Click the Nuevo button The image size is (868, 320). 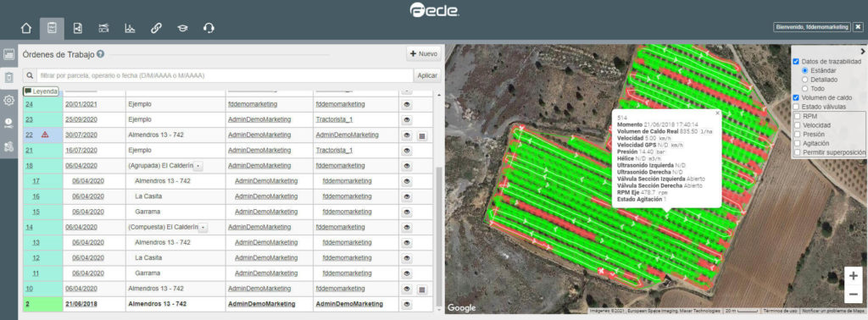point(424,54)
